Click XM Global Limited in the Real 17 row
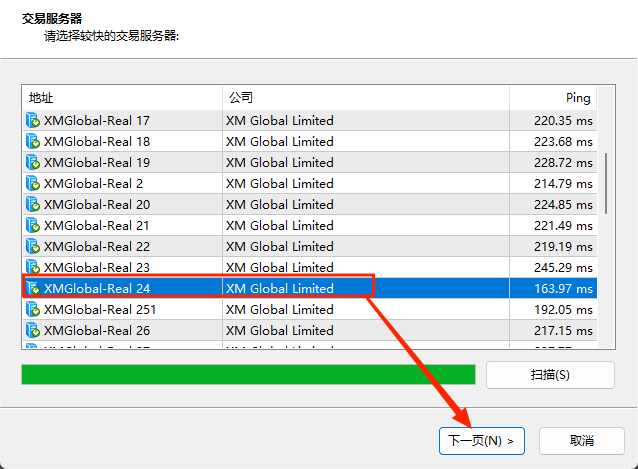Image resolution: width=638 pixels, height=469 pixels. click(x=280, y=120)
